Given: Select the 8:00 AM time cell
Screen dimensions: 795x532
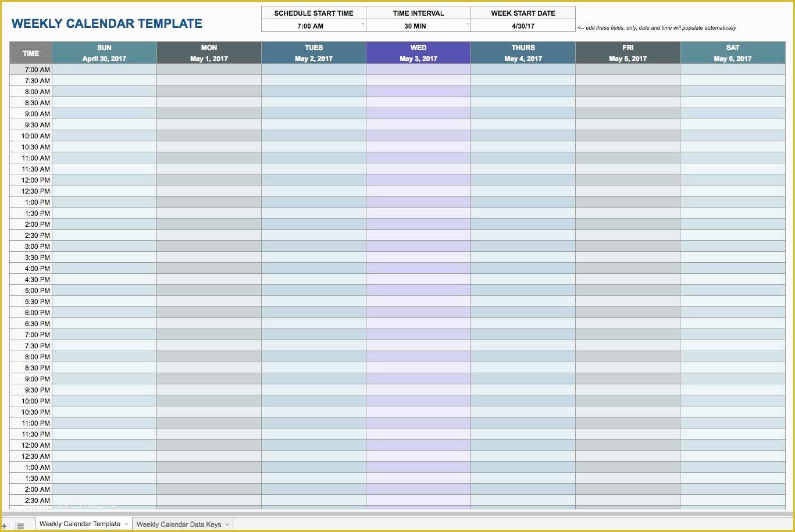Looking at the screenshot, I should pyautogui.click(x=31, y=92).
